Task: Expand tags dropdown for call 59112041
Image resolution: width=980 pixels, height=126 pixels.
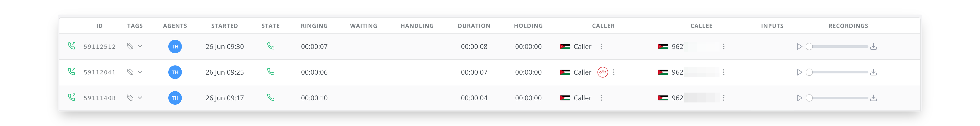Action: click(x=140, y=72)
